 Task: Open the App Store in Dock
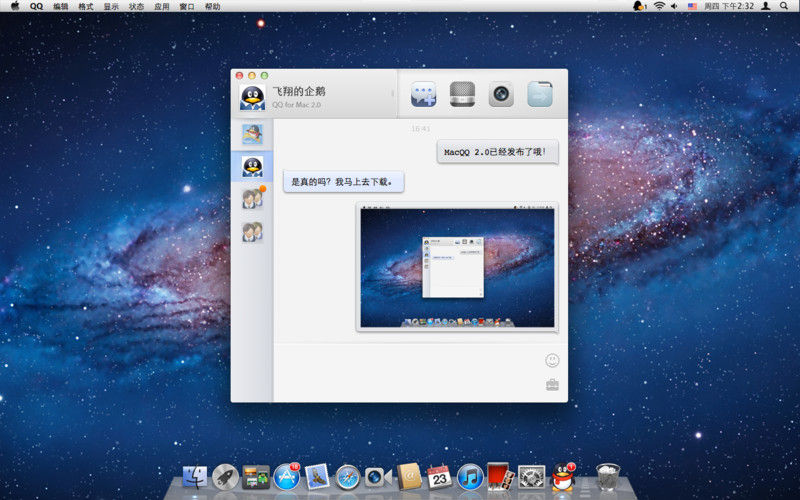(x=287, y=478)
